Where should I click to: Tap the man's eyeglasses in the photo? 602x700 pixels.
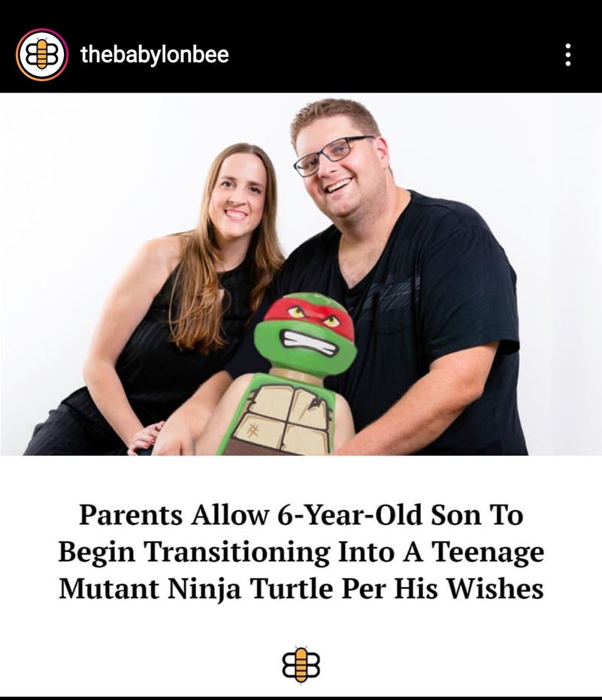point(333,155)
